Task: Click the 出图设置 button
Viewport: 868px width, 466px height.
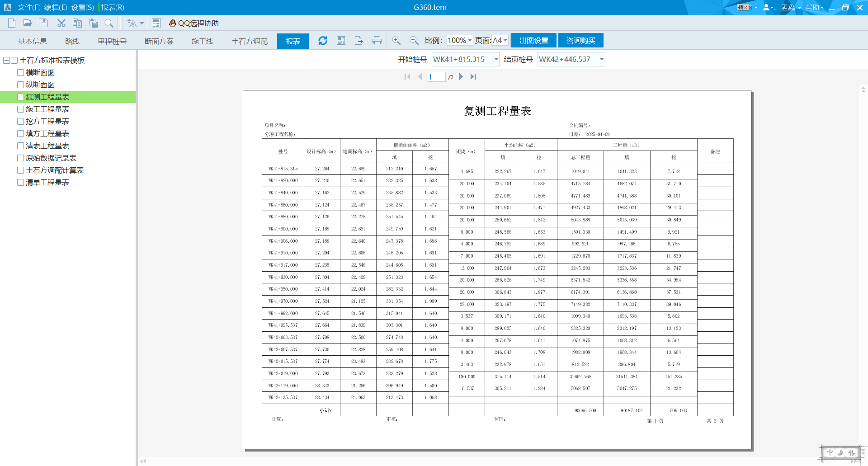Action: (534, 41)
